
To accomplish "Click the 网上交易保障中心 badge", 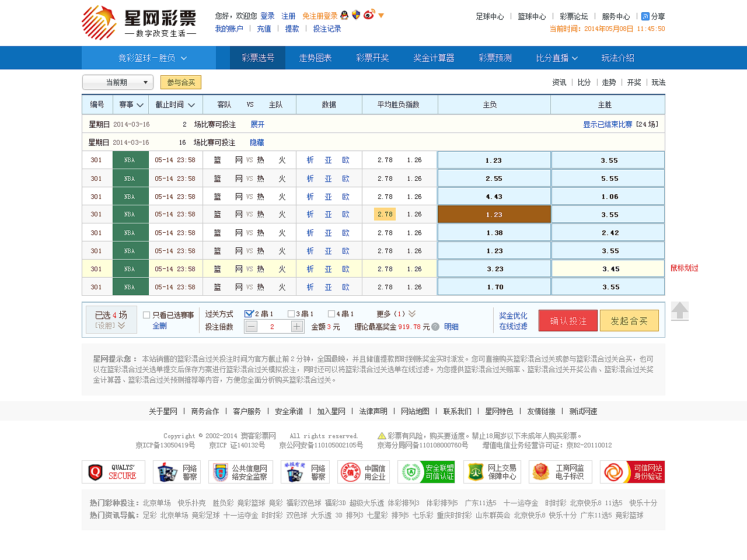I will tap(493, 471).
